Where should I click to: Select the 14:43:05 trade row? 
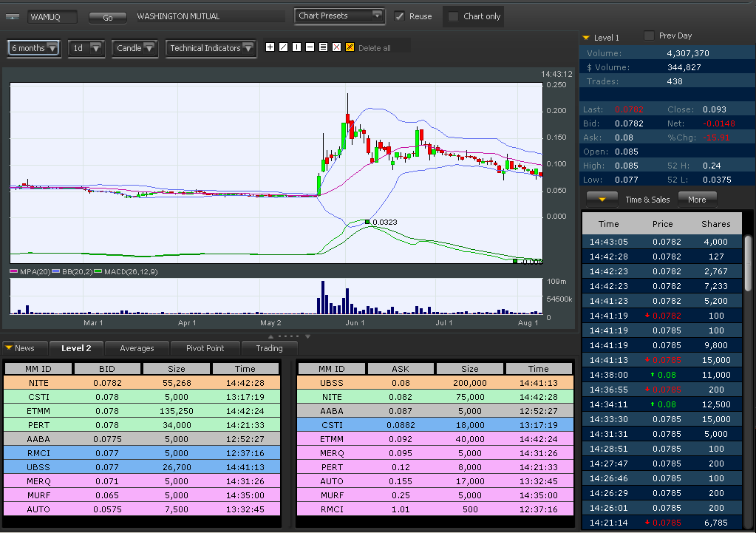point(662,242)
